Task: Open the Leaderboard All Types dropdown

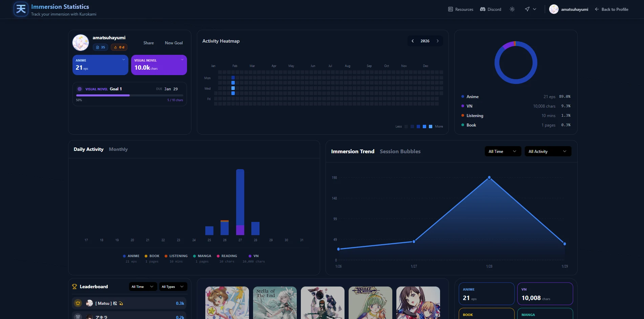Action: coord(173,287)
